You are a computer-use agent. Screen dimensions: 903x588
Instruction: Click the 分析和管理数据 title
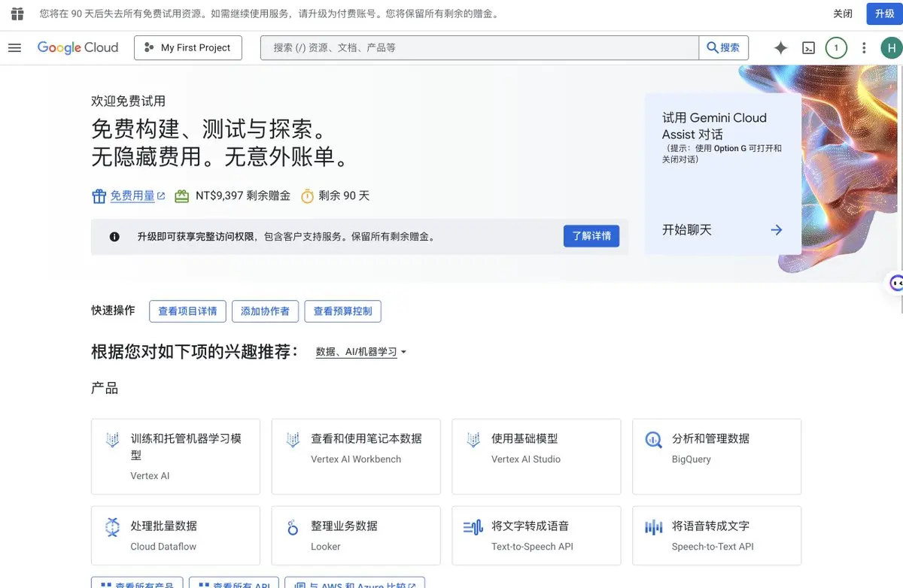click(x=710, y=438)
